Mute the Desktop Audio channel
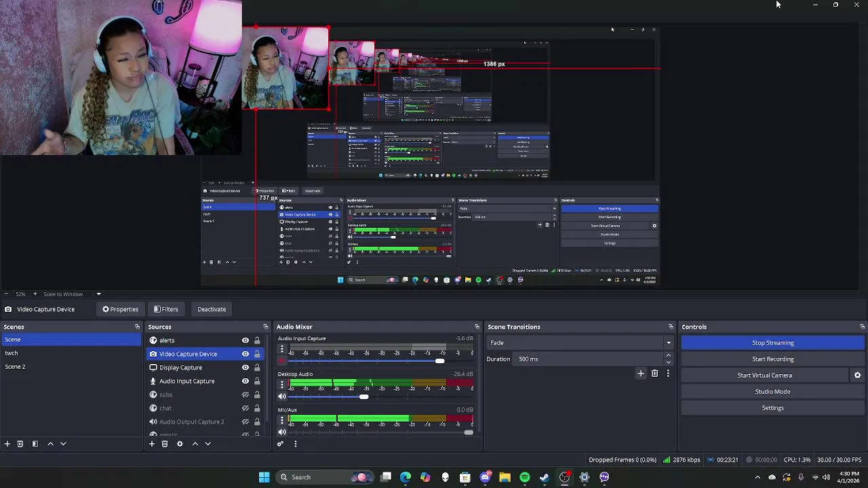 point(282,397)
